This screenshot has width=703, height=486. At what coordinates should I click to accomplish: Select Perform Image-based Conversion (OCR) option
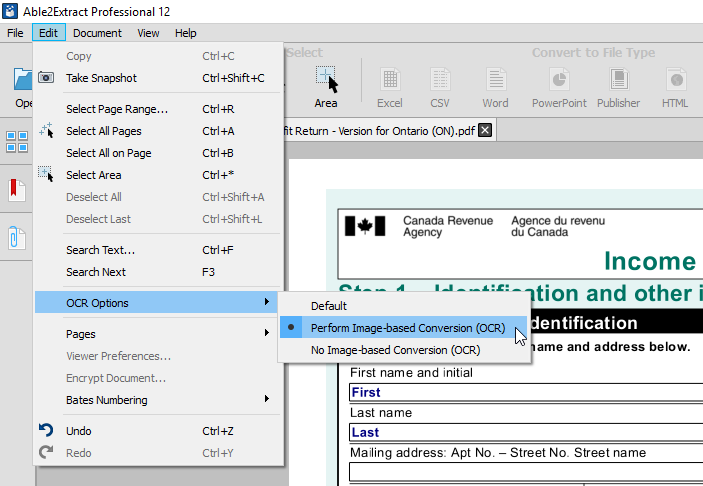[403, 328]
